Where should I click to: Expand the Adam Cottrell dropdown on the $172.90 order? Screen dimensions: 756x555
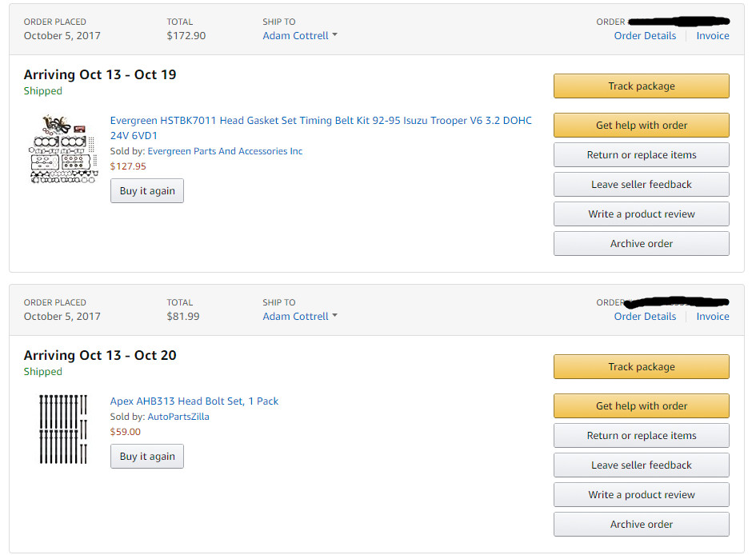pos(300,36)
